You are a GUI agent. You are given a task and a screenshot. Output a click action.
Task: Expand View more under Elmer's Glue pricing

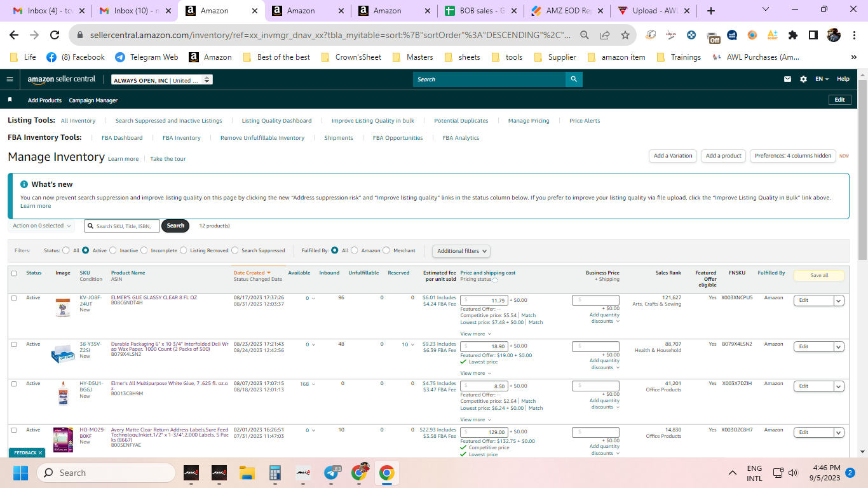475,334
